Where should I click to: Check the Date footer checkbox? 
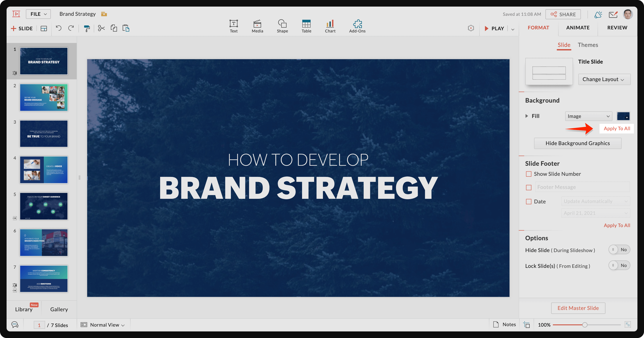[x=529, y=202]
